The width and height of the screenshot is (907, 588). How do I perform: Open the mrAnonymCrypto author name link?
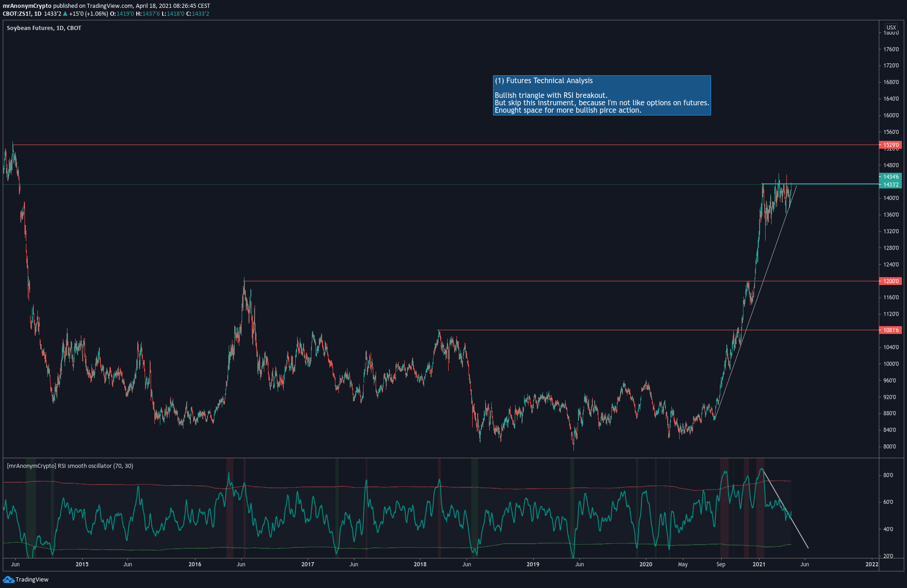click(x=27, y=6)
